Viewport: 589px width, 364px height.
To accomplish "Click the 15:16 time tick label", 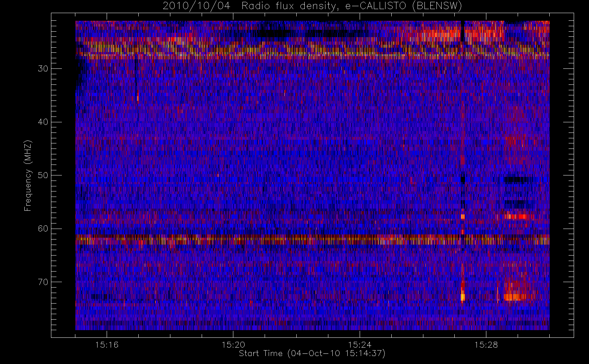I will [x=107, y=345].
